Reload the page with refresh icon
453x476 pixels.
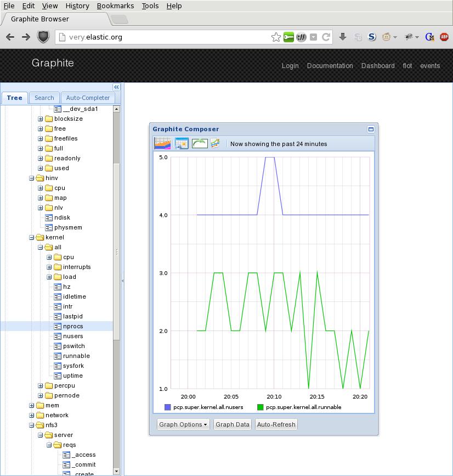pyautogui.click(x=326, y=37)
